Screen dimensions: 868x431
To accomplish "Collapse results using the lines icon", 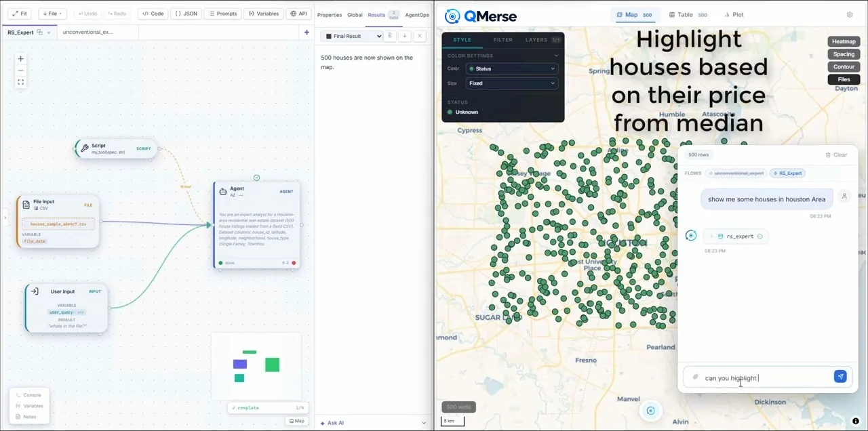I will tap(390, 36).
